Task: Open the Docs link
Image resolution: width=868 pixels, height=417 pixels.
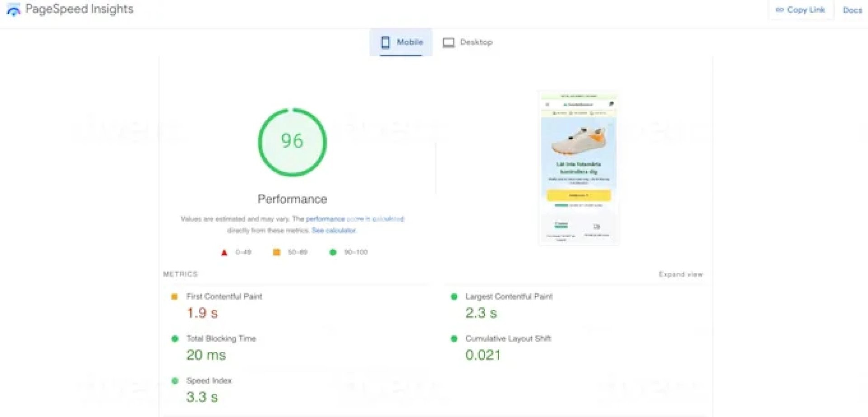Action: tap(852, 10)
